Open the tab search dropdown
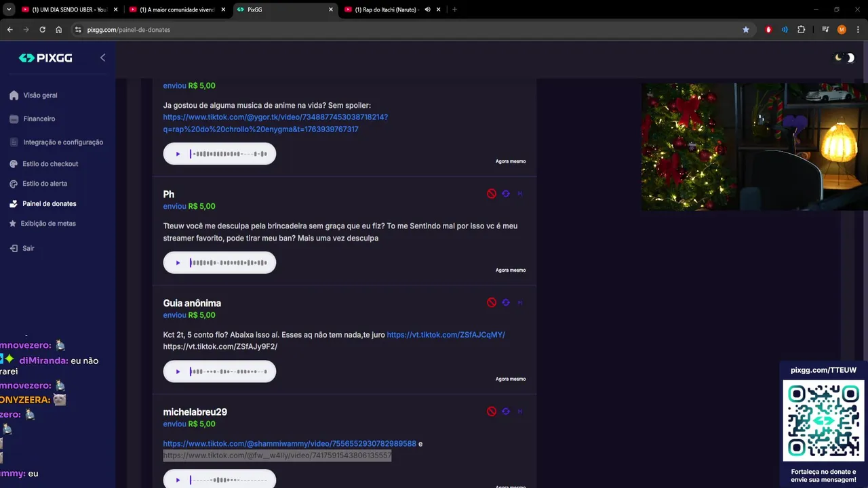 (x=8, y=9)
